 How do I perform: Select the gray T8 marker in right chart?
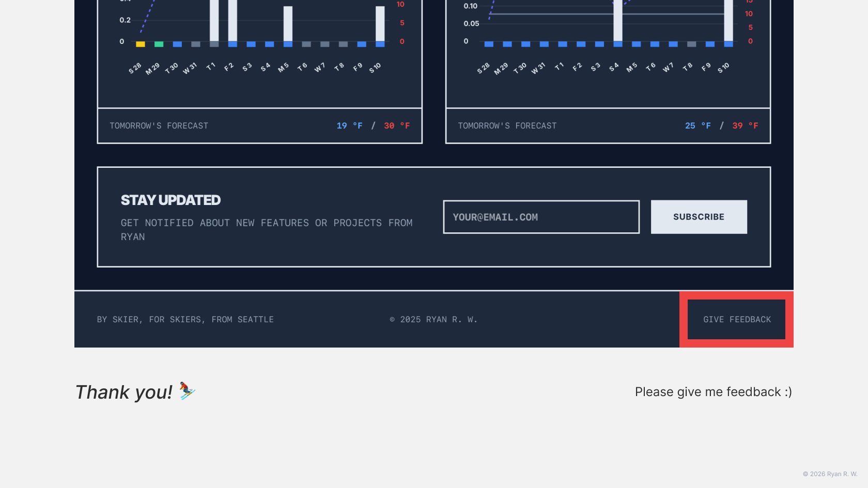click(x=691, y=44)
